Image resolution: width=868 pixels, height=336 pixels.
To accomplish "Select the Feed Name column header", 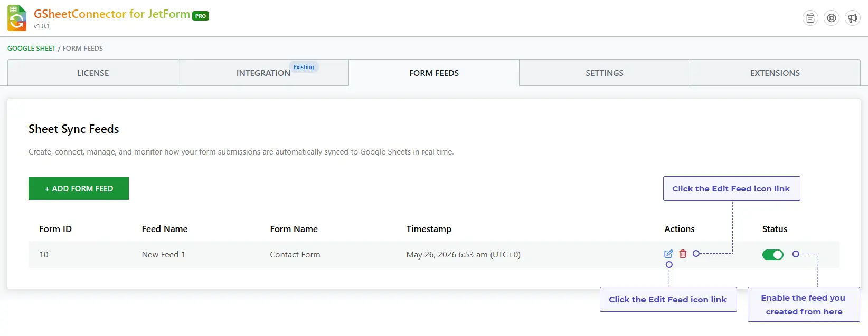I will coord(165,229).
